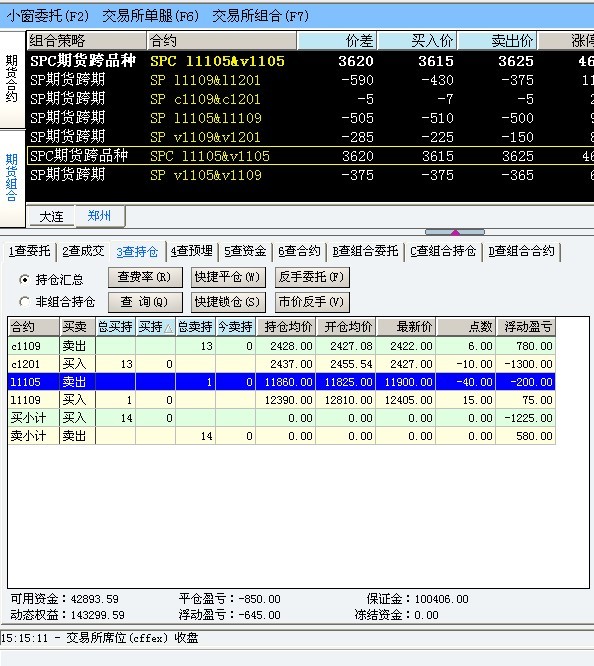594x666 pixels.
Task: Click the 反手委托(F) button
Action: coord(312,277)
